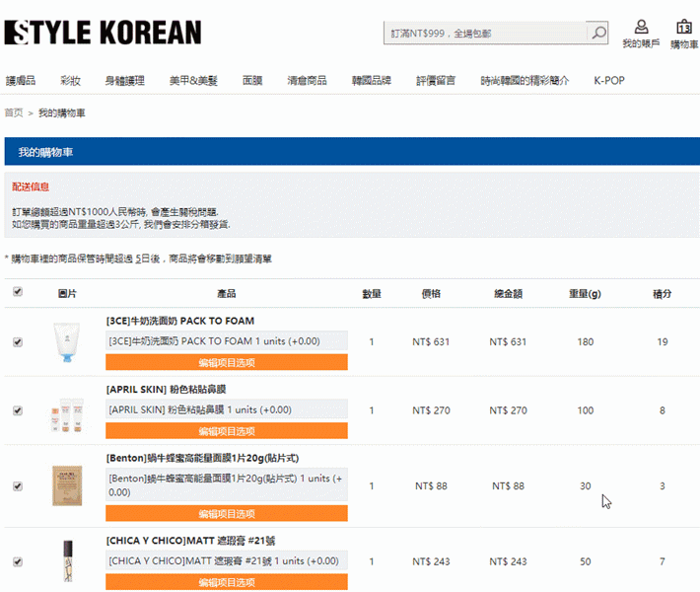Click the 3CE PACK TO FOAM product thumbnail
This screenshot has width=700, height=592.
tap(67, 341)
